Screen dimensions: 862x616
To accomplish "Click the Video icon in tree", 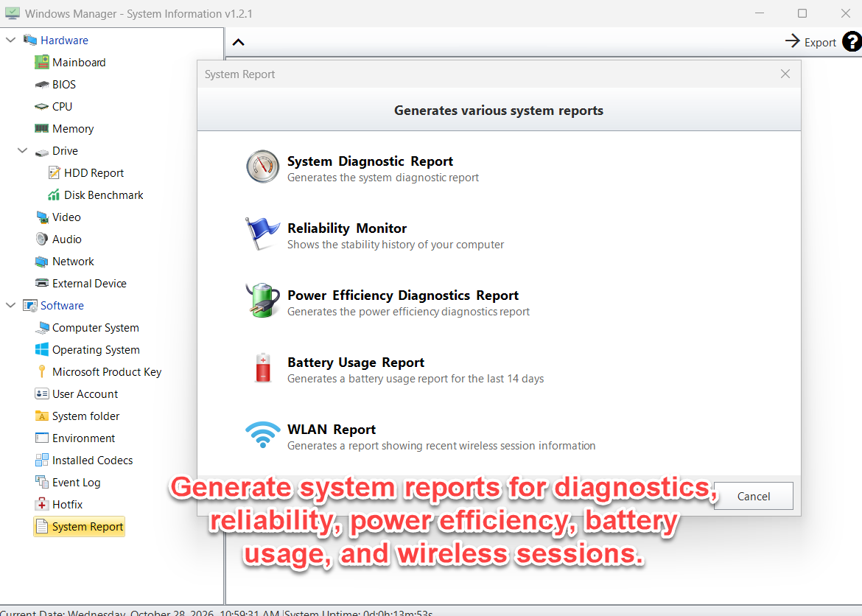I will point(42,217).
